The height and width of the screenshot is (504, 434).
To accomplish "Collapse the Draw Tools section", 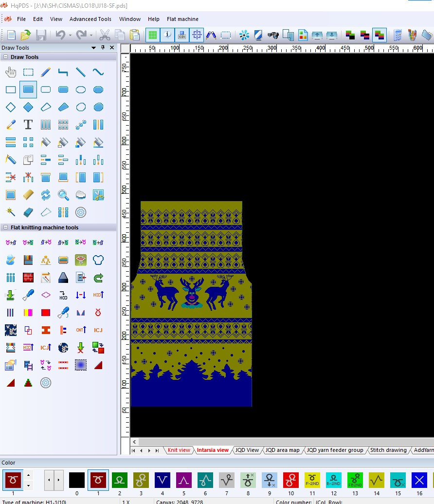I will 5,57.
